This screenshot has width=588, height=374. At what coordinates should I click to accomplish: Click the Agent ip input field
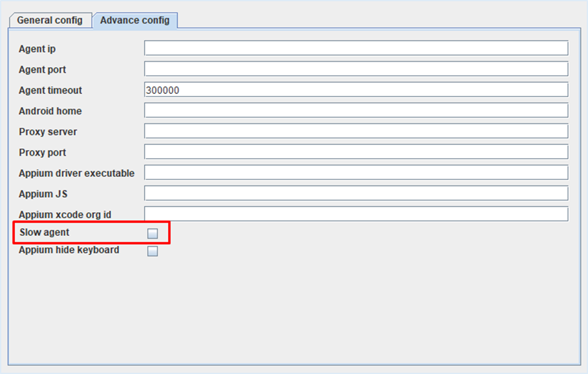pyautogui.click(x=356, y=49)
